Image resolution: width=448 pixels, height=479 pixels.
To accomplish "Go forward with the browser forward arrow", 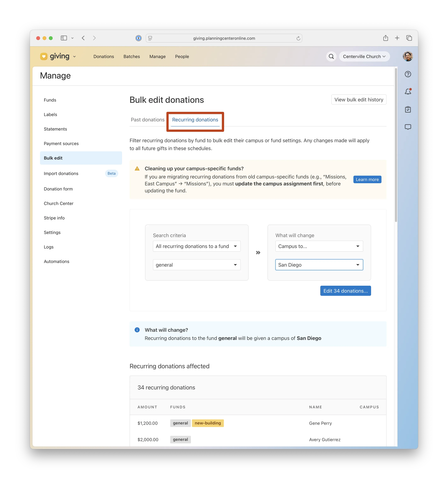I will tap(94, 38).
